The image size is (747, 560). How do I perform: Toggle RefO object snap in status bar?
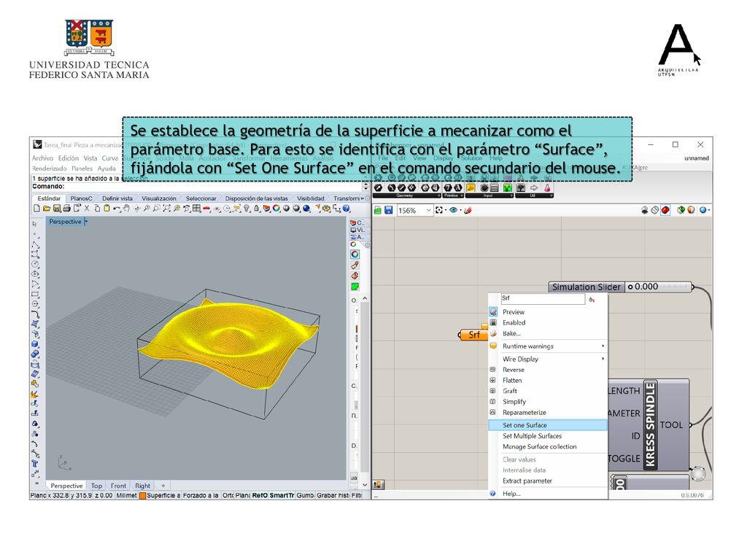(260, 495)
